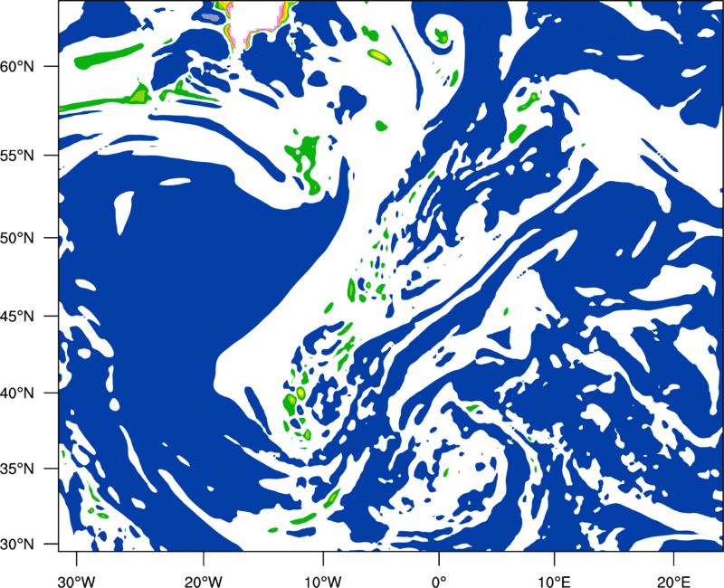The height and width of the screenshot is (588, 724).
Task: Click the 55°N latitude label
Action: click(x=17, y=156)
